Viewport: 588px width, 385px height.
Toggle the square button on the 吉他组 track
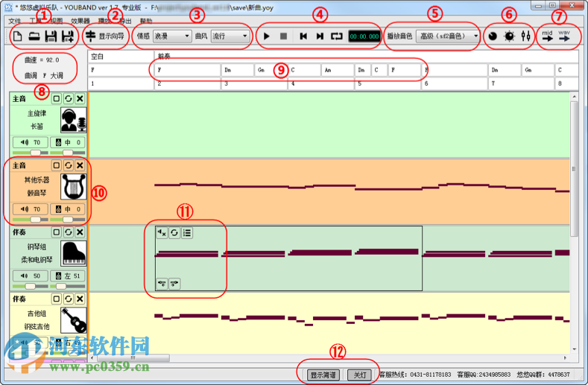pyautogui.click(x=56, y=299)
